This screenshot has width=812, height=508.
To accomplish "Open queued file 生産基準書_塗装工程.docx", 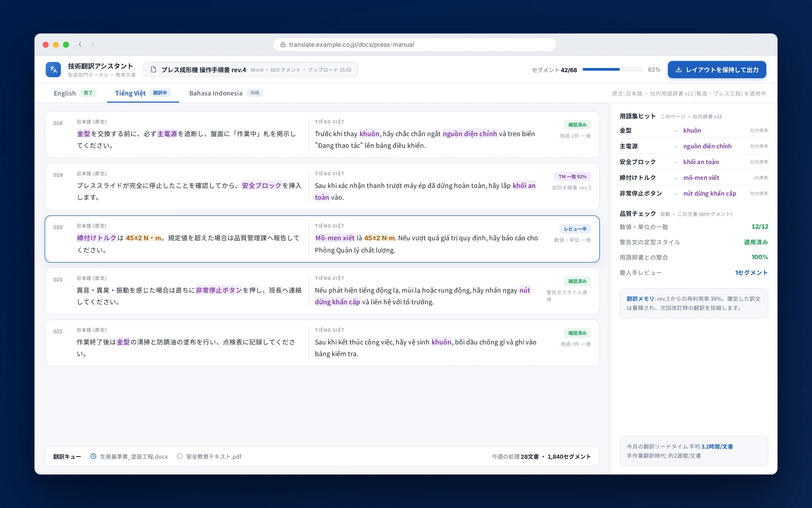I will click(134, 456).
